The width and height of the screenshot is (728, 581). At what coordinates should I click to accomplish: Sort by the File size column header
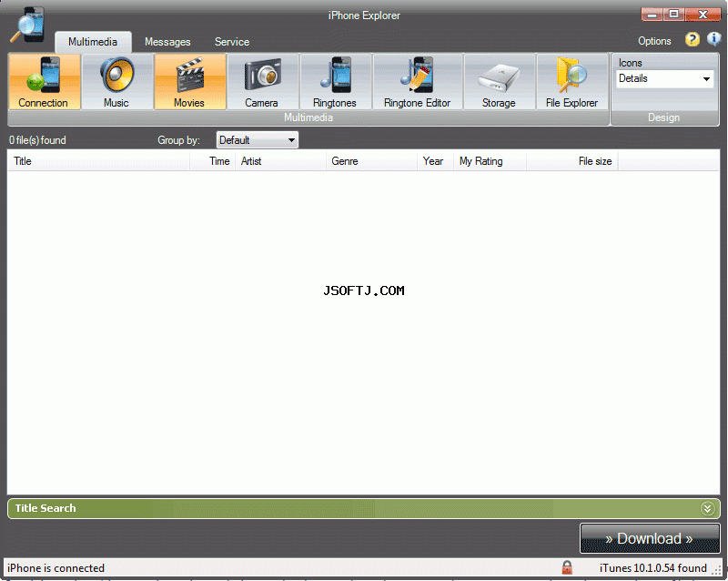[x=572, y=161]
